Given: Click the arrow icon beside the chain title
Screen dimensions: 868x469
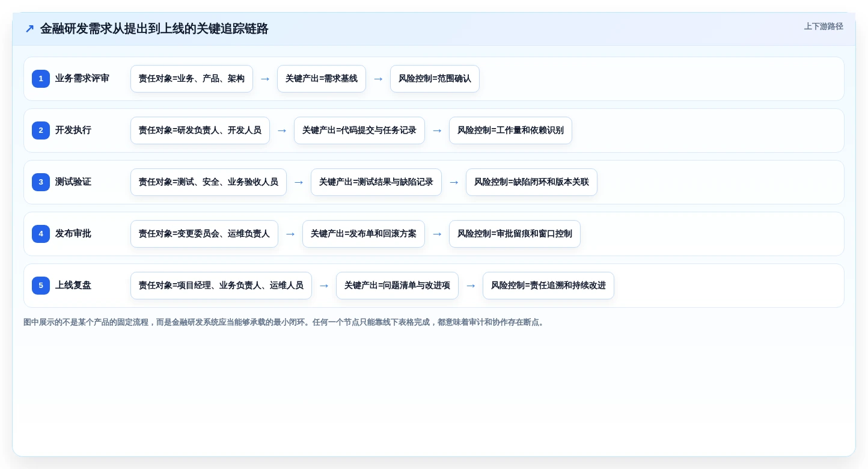Looking at the screenshot, I should 29,29.
